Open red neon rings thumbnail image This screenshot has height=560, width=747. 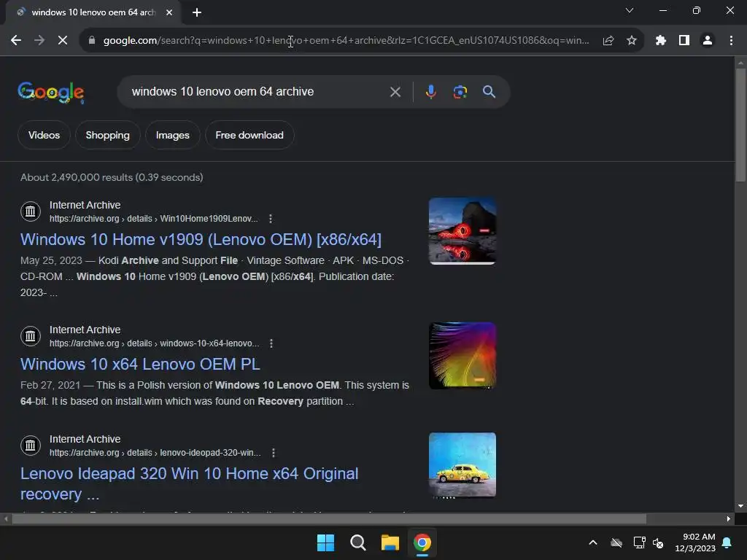click(462, 231)
